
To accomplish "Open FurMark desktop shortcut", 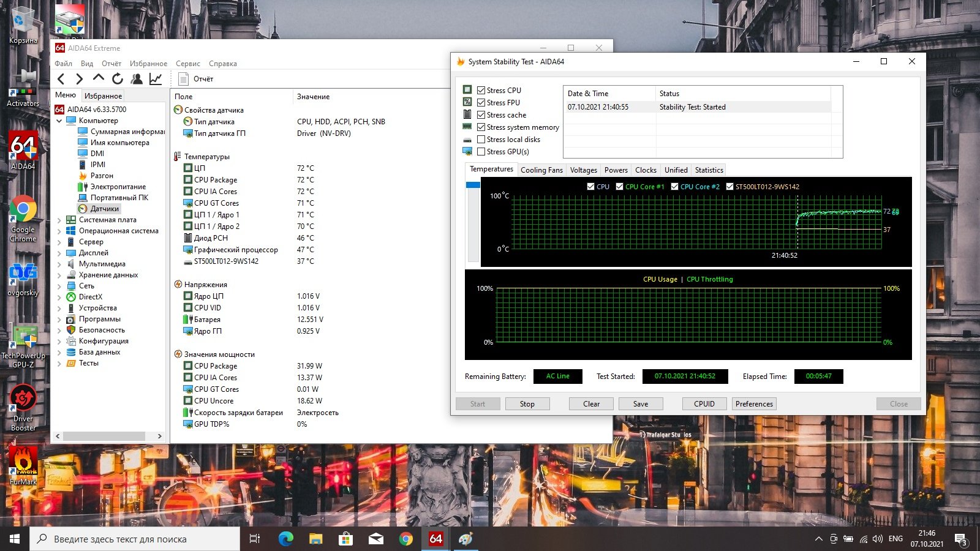I will pyautogui.click(x=23, y=462).
